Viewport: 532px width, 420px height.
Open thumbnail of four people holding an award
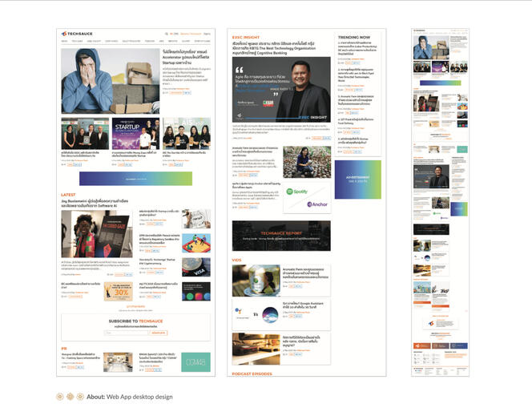tap(85, 134)
